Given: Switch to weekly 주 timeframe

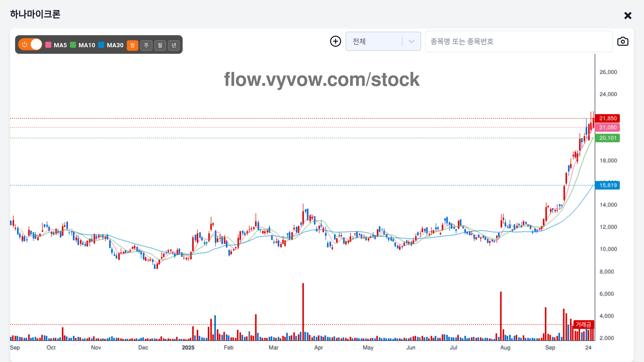Looking at the screenshot, I should (x=146, y=46).
